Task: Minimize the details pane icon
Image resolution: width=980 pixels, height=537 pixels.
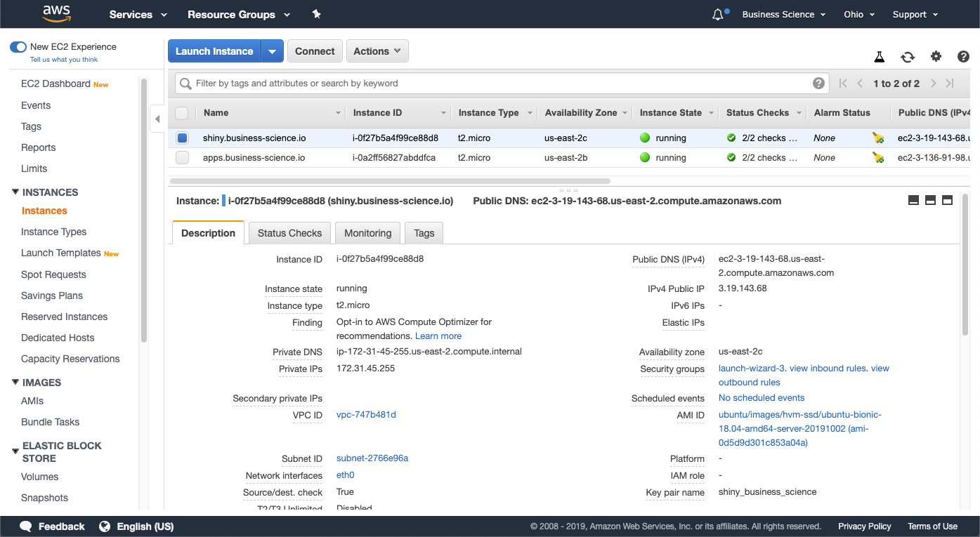Action: tap(913, 200)
